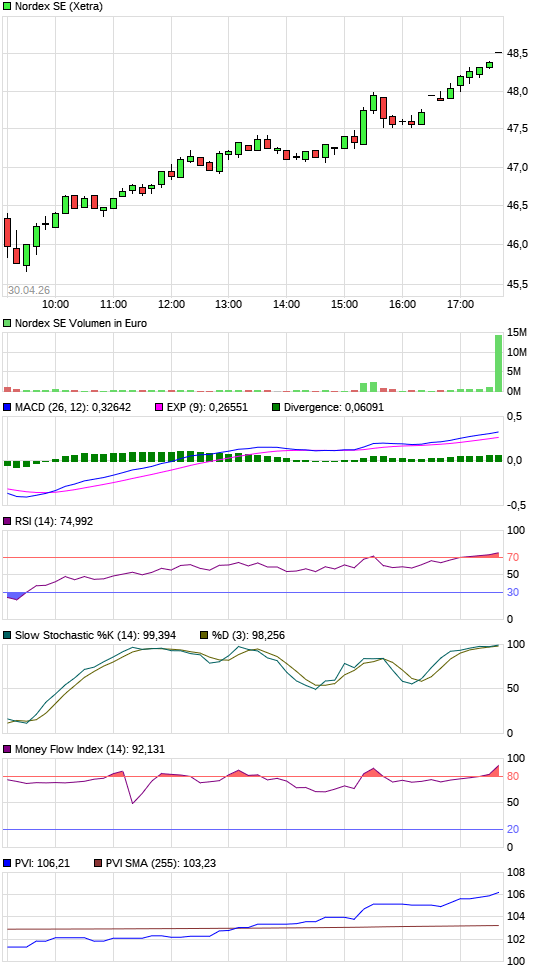
Task: Click the 'Divergence: 0,06091' label
Action: (334, 407)
